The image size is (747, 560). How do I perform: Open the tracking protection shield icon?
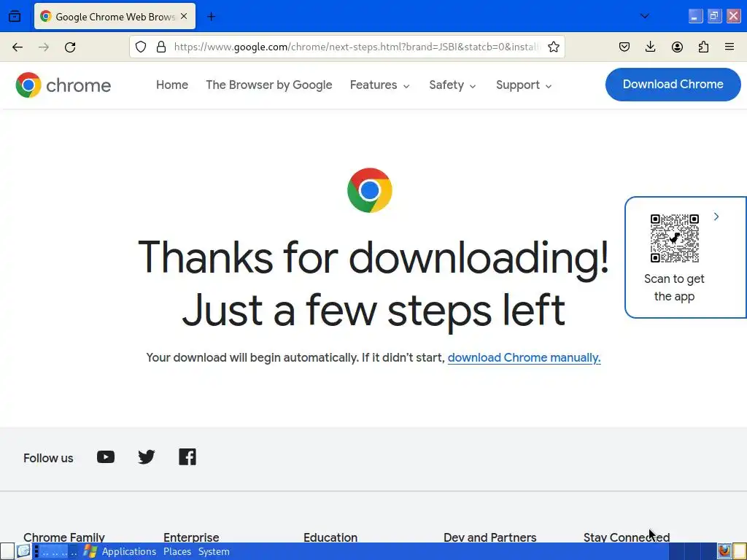(x=141, y=47)
